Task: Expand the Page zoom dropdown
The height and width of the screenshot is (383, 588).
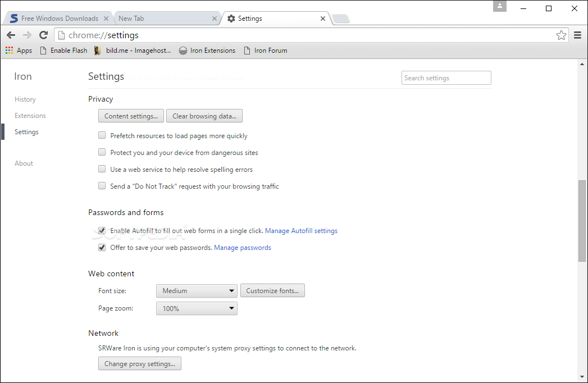Action: 197,308
